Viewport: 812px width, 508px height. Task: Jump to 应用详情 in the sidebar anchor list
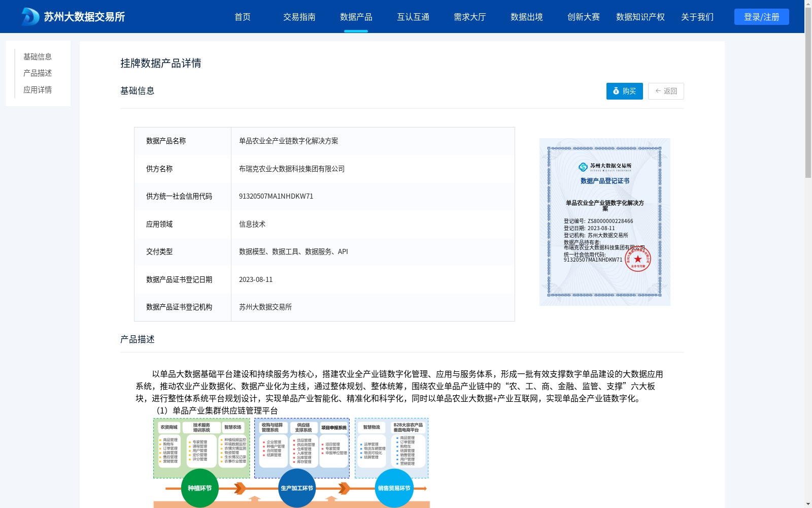click(x=38, y=90)
